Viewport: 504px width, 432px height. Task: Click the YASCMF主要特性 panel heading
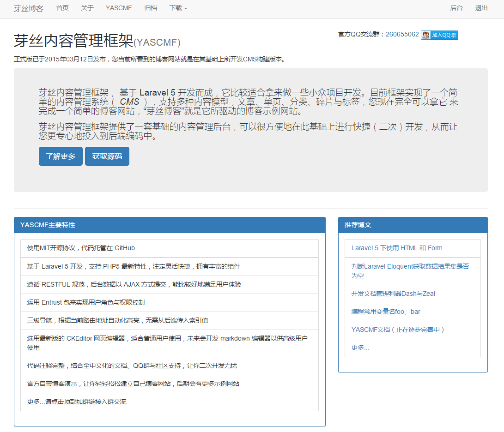coord(170,225)
